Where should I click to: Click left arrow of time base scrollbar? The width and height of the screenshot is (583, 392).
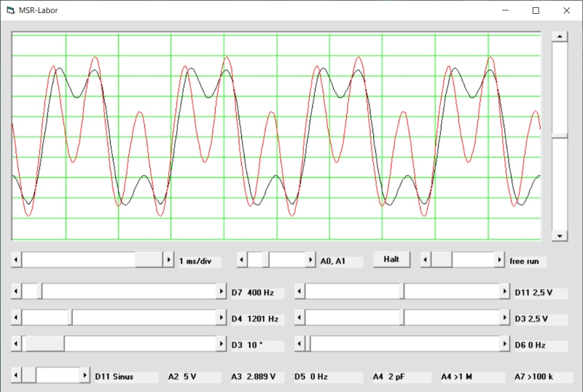(x=17, y=260)
